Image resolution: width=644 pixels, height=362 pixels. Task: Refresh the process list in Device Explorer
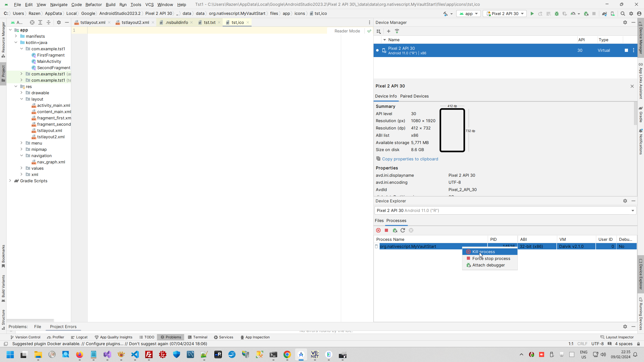(403, 230)
